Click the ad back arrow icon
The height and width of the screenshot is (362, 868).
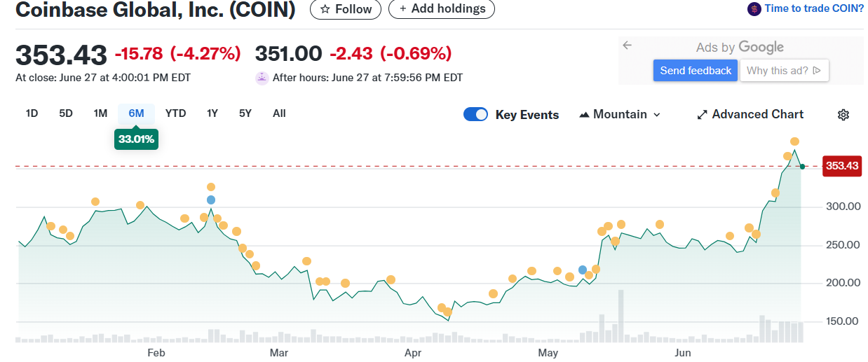coord(628,46)
